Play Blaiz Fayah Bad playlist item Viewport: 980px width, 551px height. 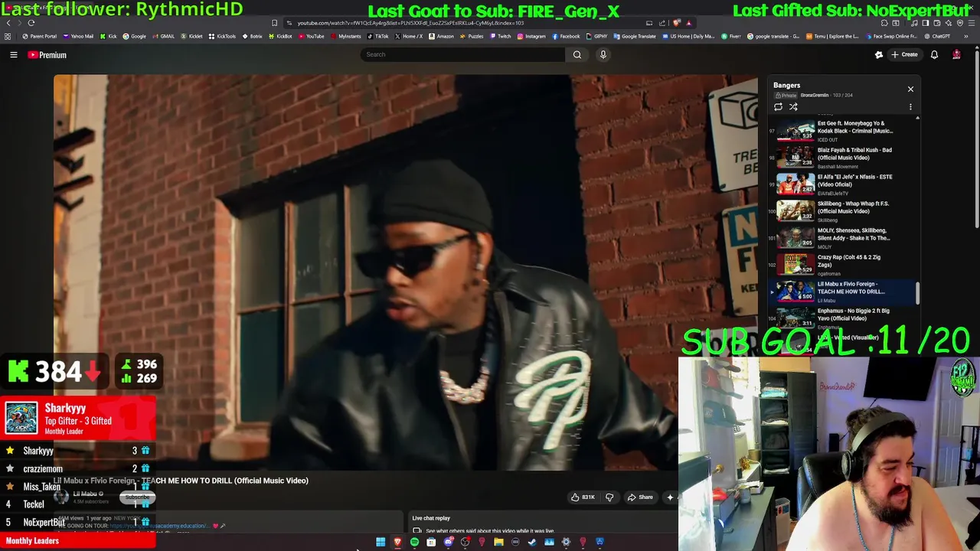840,158
